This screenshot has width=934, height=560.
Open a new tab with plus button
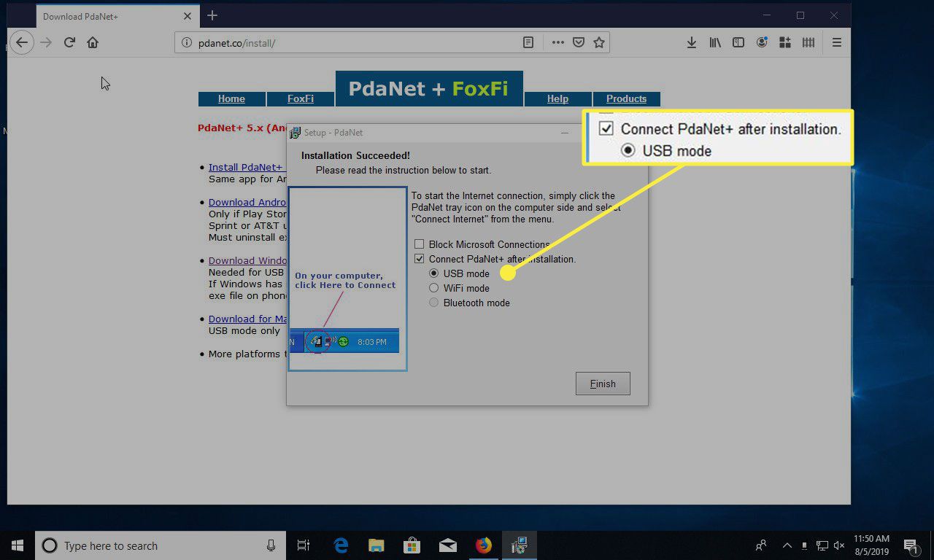click(x=212, y=15)
